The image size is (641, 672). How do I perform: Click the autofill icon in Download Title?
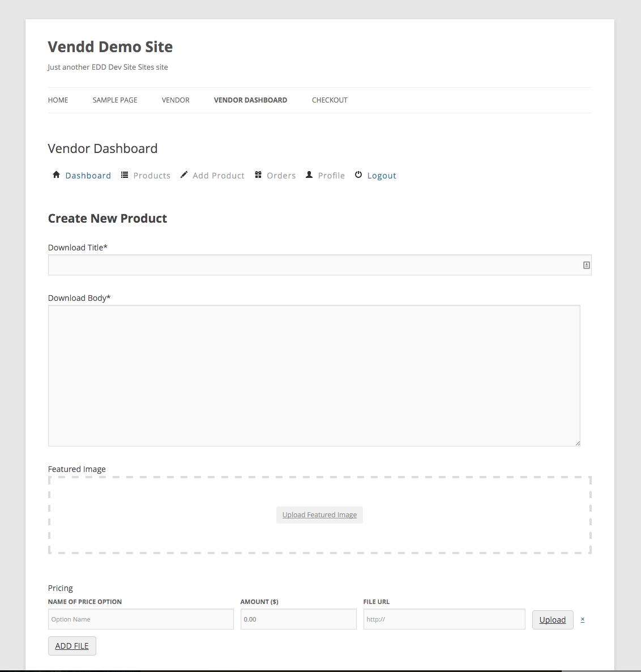click(x=587, y=265)
